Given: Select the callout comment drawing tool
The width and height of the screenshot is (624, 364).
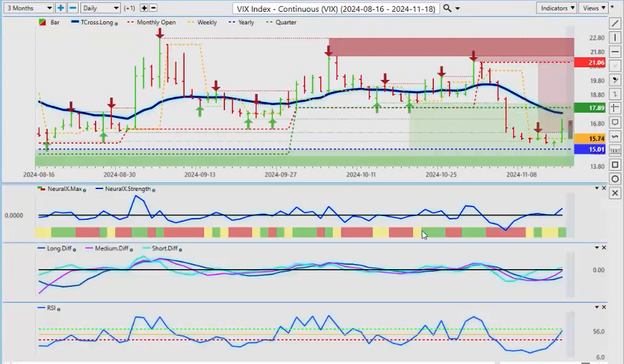Looking at the screenshot, I should [615, 122].
